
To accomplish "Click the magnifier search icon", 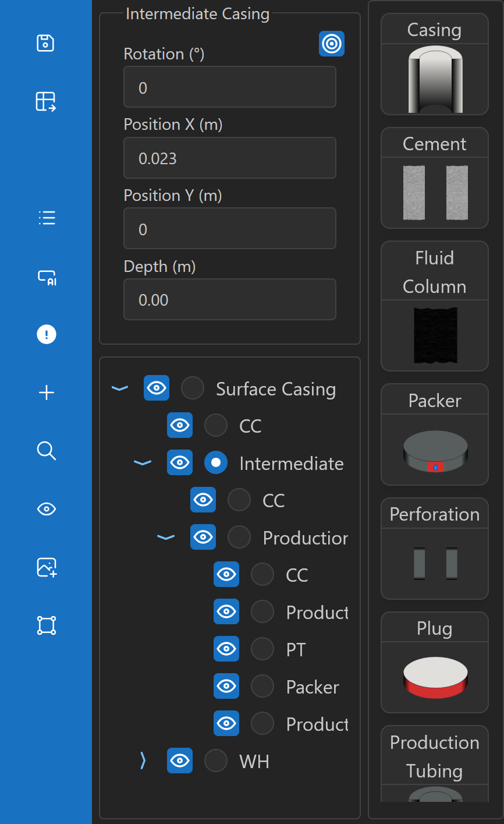I will pyautogui.click(x=47, y=451).
